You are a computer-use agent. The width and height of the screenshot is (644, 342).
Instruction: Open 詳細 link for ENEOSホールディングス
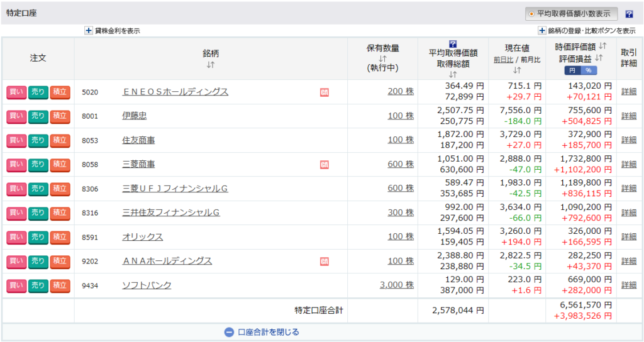click(629, 92)
